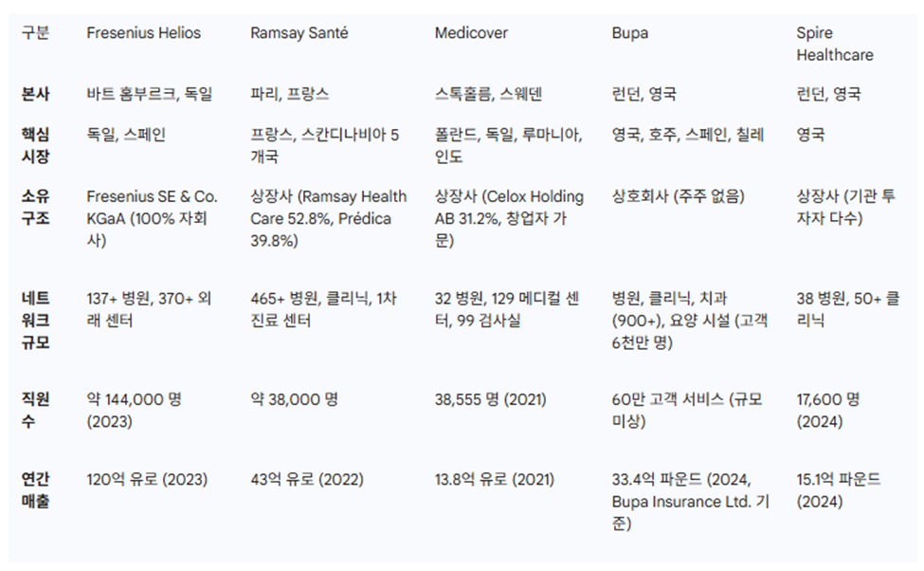Select the 약 144,000 명 (2023) cell
924x571 pixels.
click(134, 410)
